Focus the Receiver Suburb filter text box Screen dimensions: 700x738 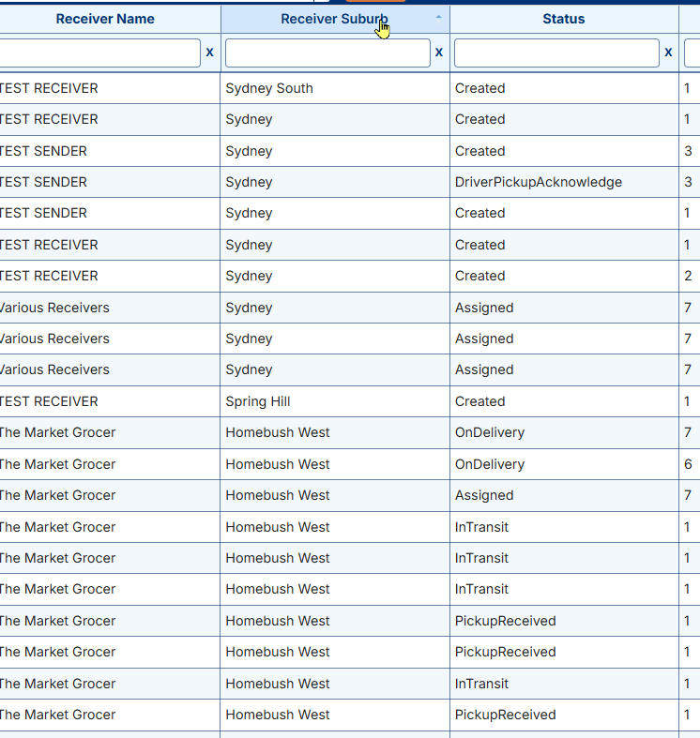point(327,53)
